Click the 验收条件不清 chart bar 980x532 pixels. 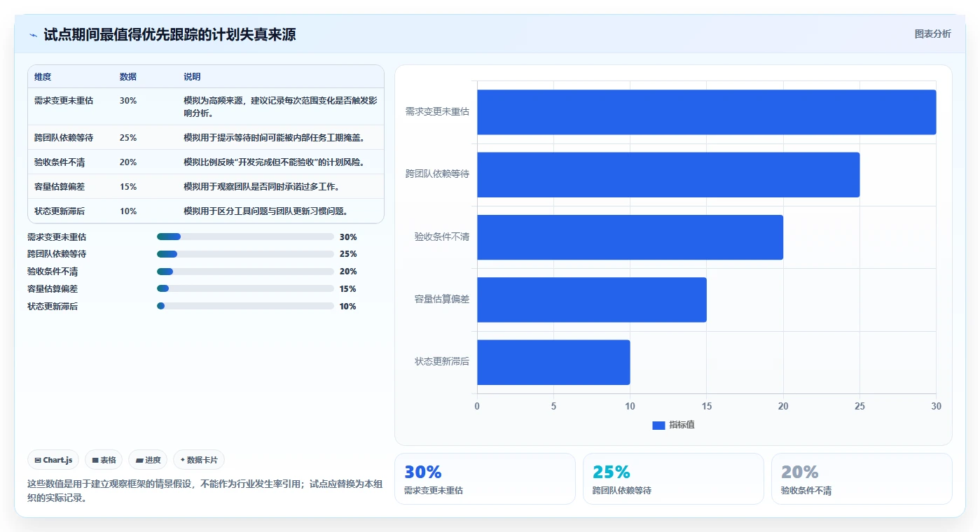(x=630, y=237)
